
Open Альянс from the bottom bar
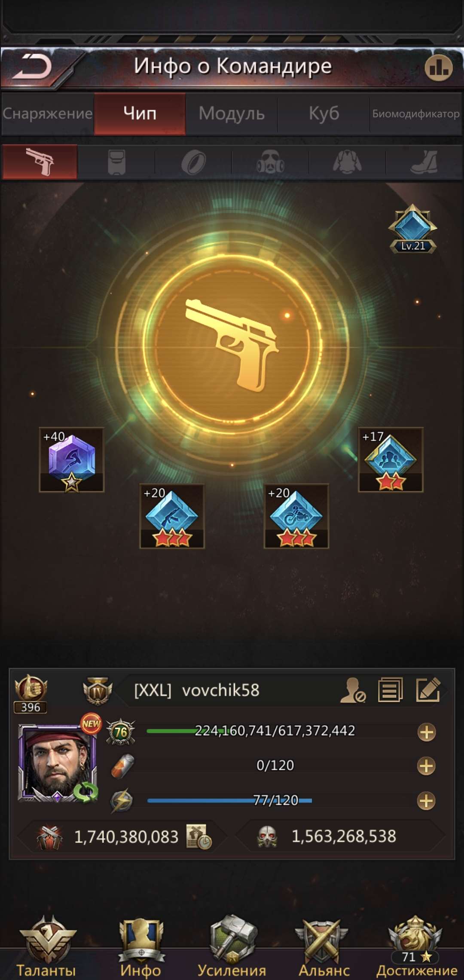tap(324, 947)
